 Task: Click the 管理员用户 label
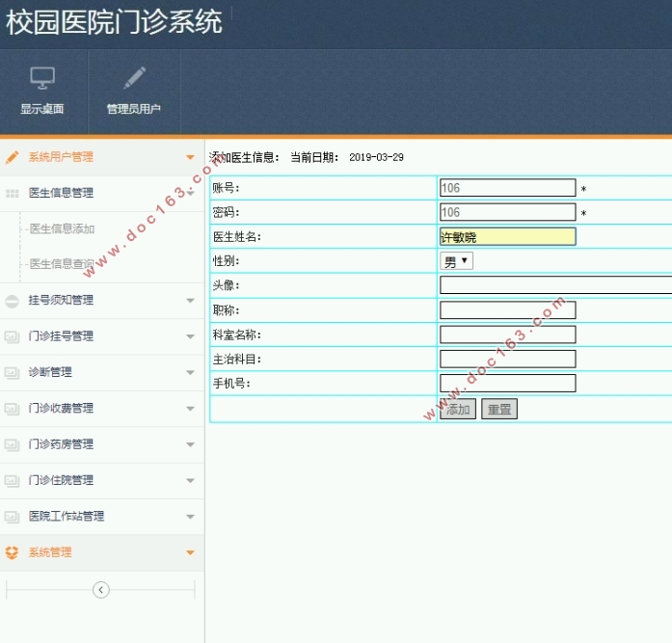134,109
